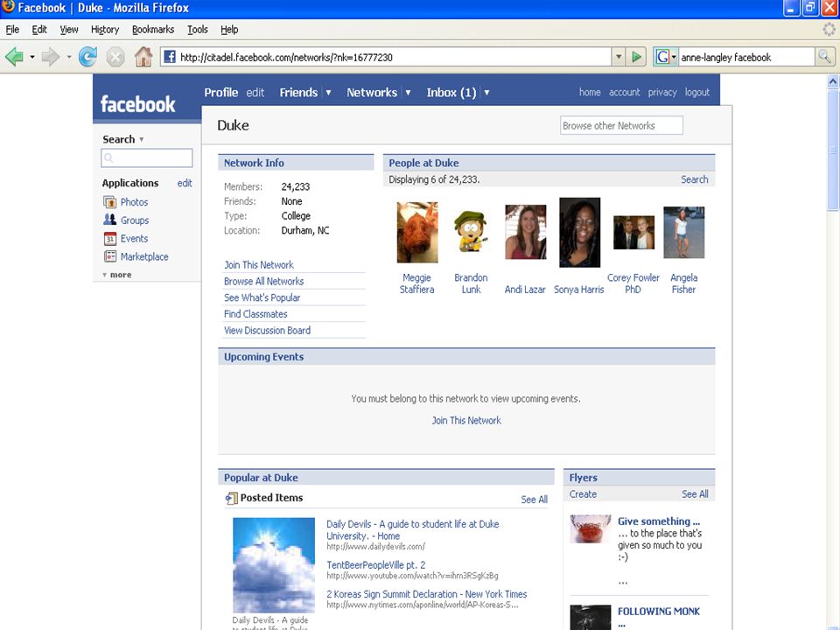Open the View menu
The image size is (840, 630).
tap(68, 30)
